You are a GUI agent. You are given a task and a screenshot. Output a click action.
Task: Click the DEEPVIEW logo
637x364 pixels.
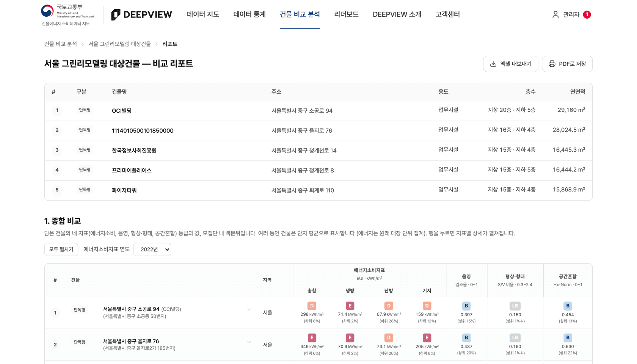click(141, 14)
